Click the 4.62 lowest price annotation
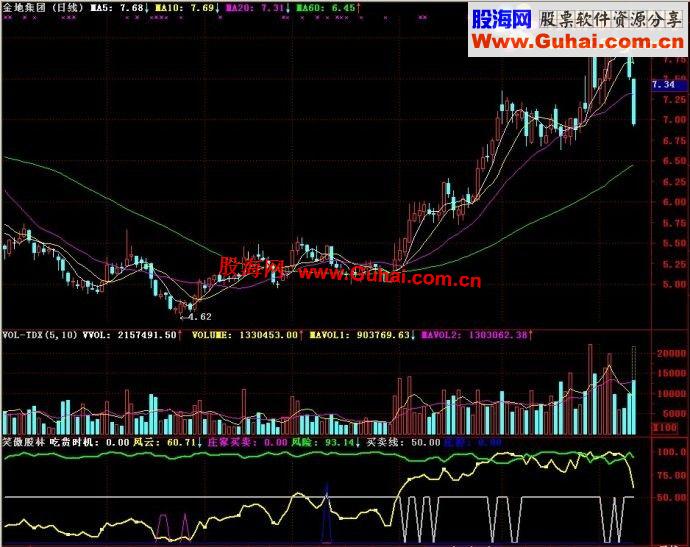690x547 pixels. [196, 316]
